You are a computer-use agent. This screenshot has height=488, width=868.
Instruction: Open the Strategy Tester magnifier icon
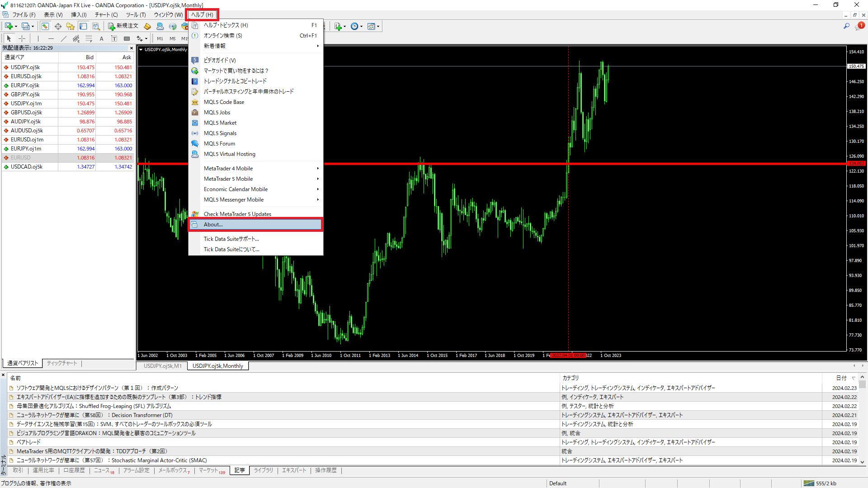(x=96, y=26)
